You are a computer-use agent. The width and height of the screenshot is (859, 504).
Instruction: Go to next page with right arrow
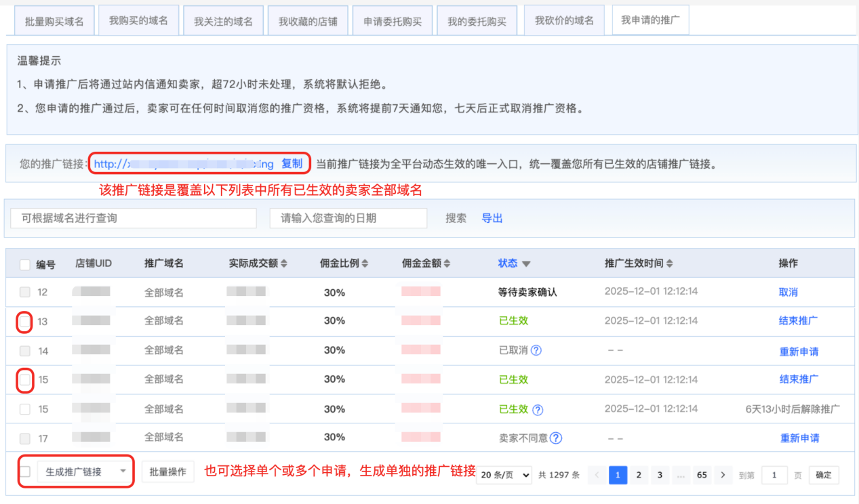pyautogui.click(x=723, y=475)
